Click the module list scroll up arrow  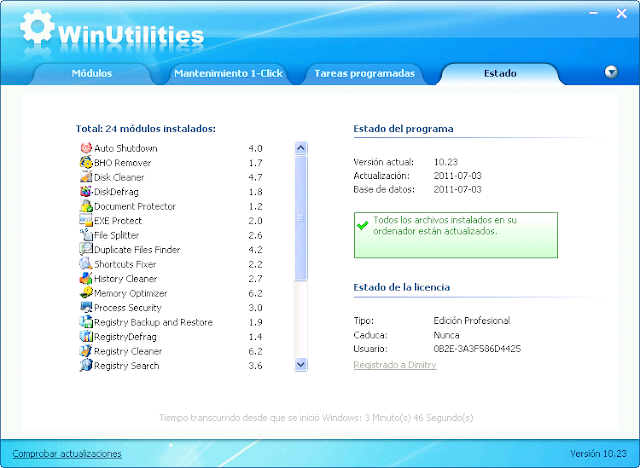click(x=301, y=148)
